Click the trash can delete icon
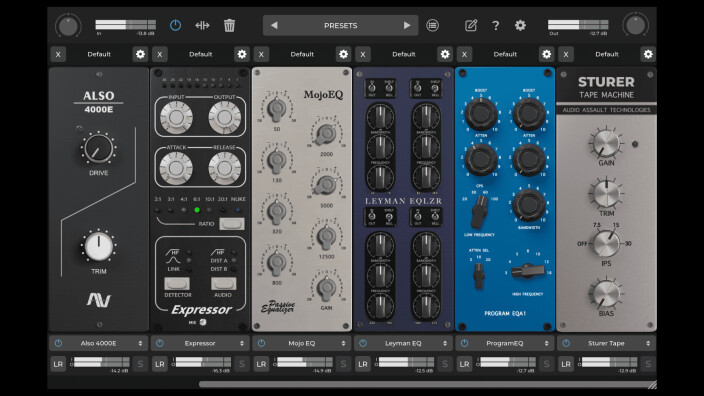The width and height of the screenshot is (704, 396). coord(229,26)
